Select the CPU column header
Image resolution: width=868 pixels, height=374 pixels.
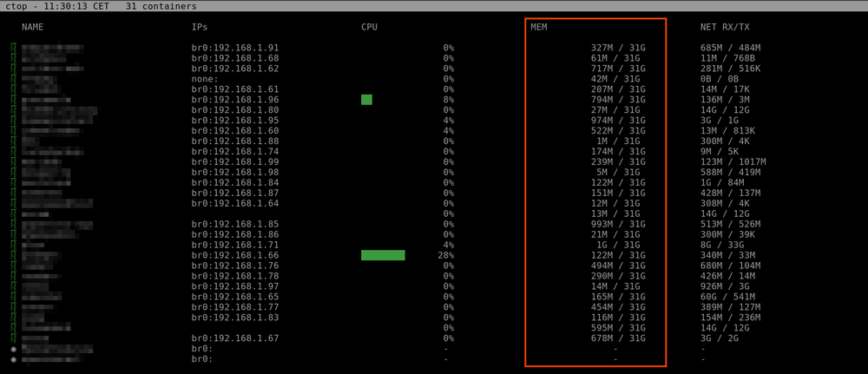click(x=369, y=27)
